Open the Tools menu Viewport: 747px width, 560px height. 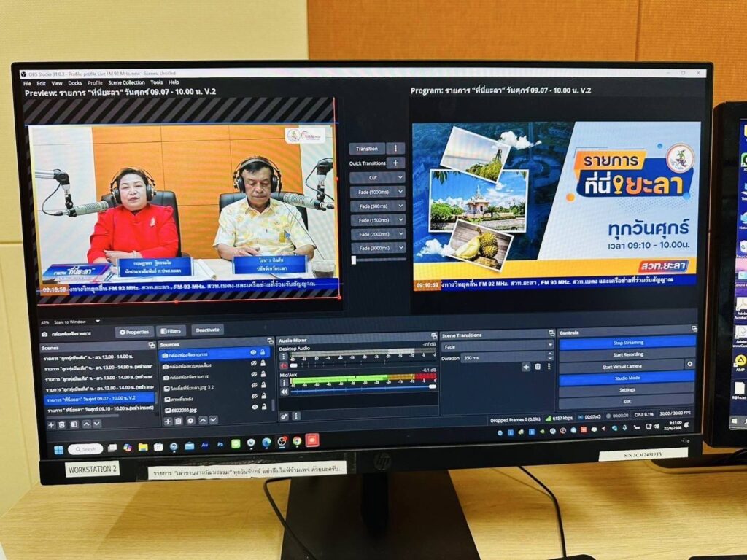[x=156, y=82]
